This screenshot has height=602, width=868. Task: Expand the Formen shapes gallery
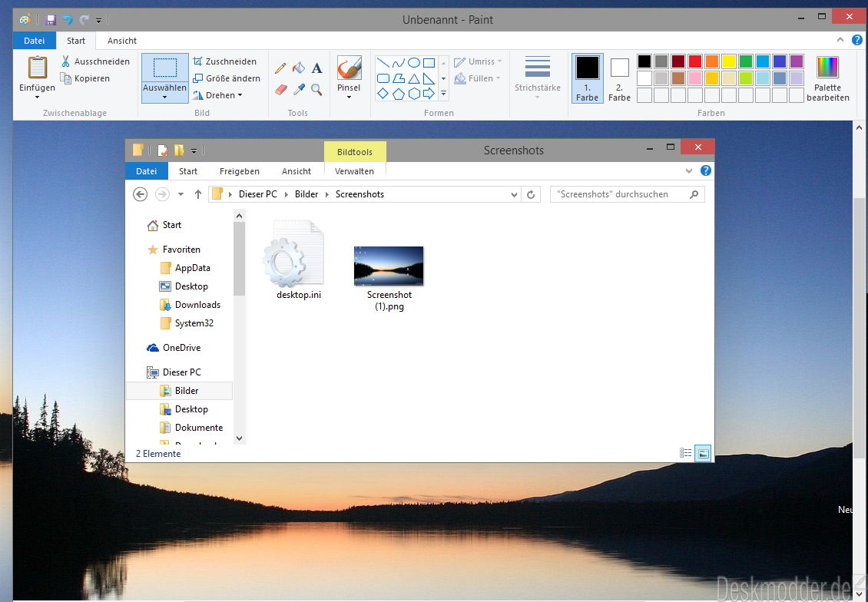tap(443, 94)
